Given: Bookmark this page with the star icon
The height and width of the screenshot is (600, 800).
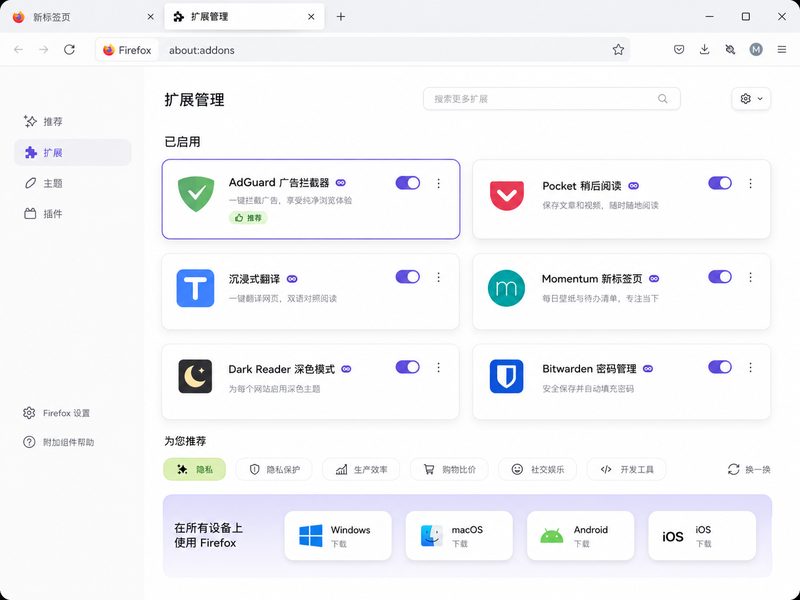Looking at the screenshot, I should (x=618, y=49).
